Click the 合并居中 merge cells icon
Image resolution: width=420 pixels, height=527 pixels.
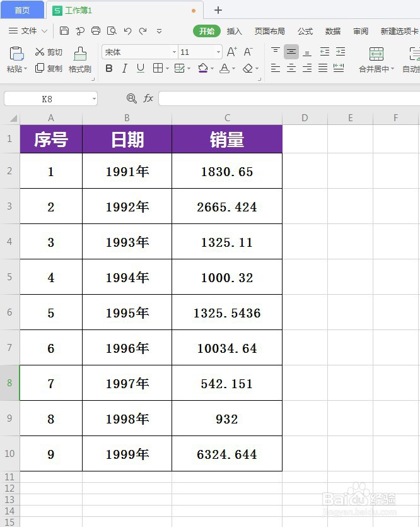[376, 54]
